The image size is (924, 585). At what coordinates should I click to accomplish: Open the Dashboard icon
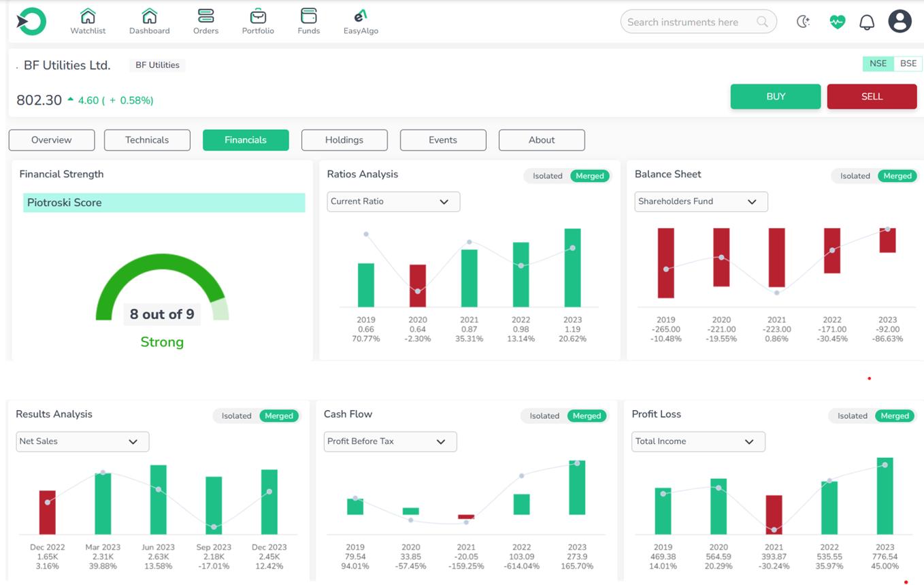(149, 16)
